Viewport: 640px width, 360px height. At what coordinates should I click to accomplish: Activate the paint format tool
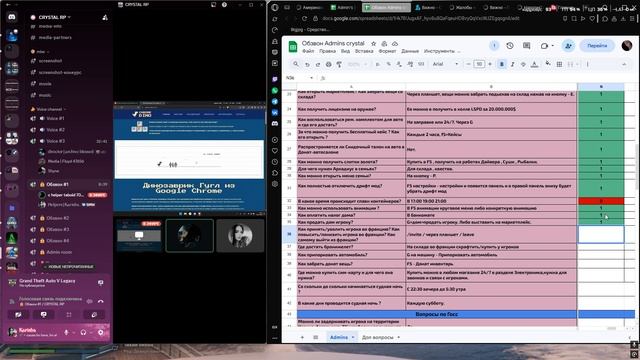click(339, 64)
